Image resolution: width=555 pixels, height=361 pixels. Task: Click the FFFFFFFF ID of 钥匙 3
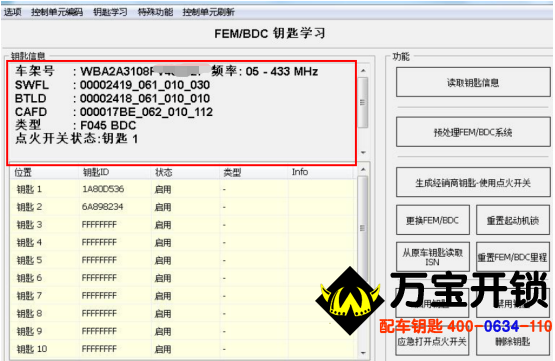99,224
